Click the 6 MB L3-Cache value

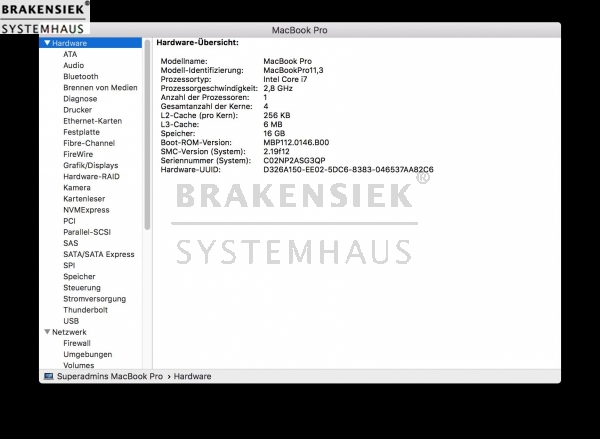coord(273,124)
